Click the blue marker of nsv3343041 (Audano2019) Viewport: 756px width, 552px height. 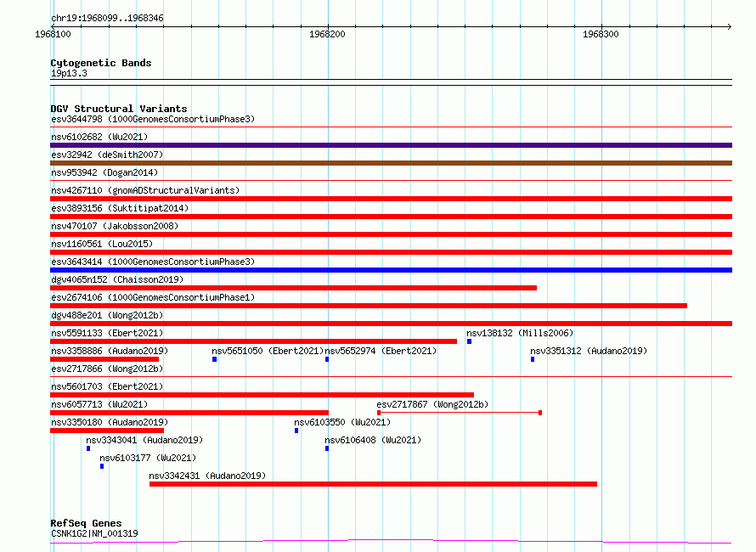(88, 448)
